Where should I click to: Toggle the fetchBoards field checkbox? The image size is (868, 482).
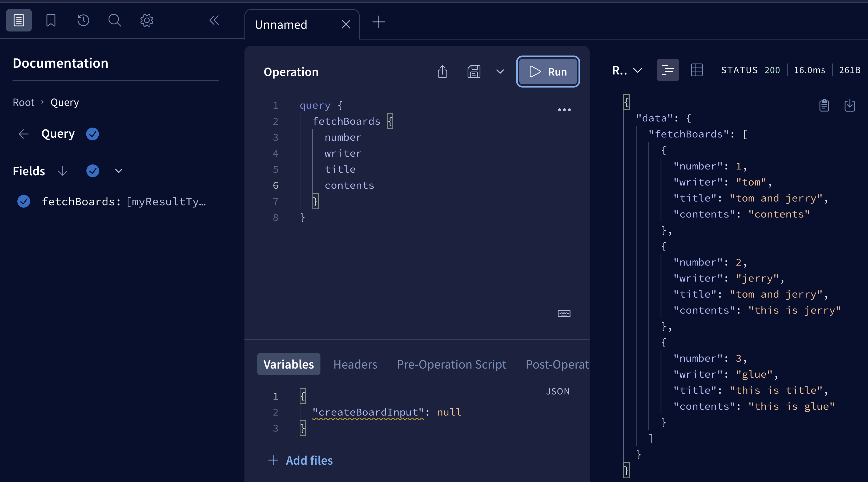(x=23, y=202)
